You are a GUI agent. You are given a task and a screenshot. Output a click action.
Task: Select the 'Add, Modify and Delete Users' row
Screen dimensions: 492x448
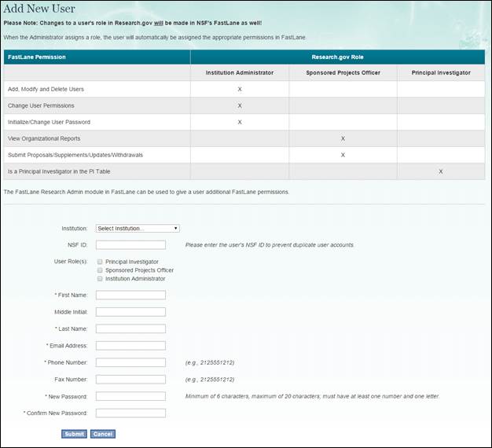(x=244, y=89)
